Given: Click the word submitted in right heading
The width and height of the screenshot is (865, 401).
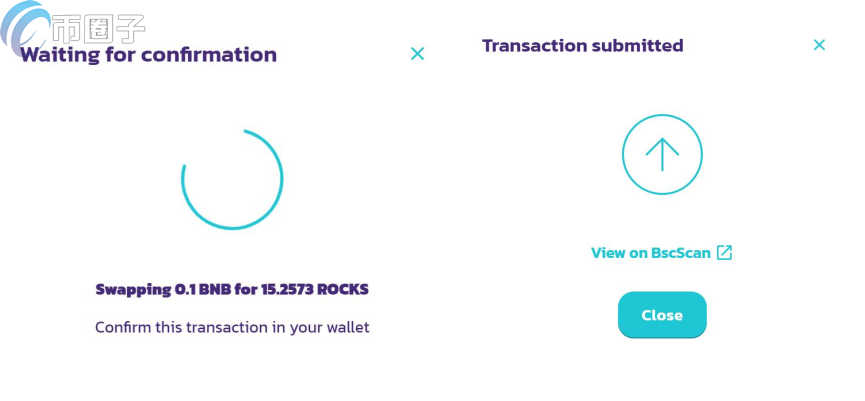Looking at the screenshot, I should click(636, 46).
